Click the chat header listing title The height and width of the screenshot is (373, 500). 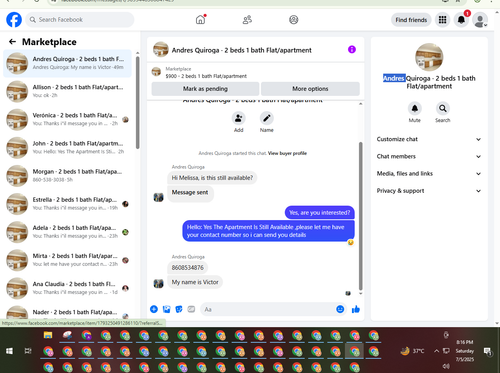click(x=242, y=50)
